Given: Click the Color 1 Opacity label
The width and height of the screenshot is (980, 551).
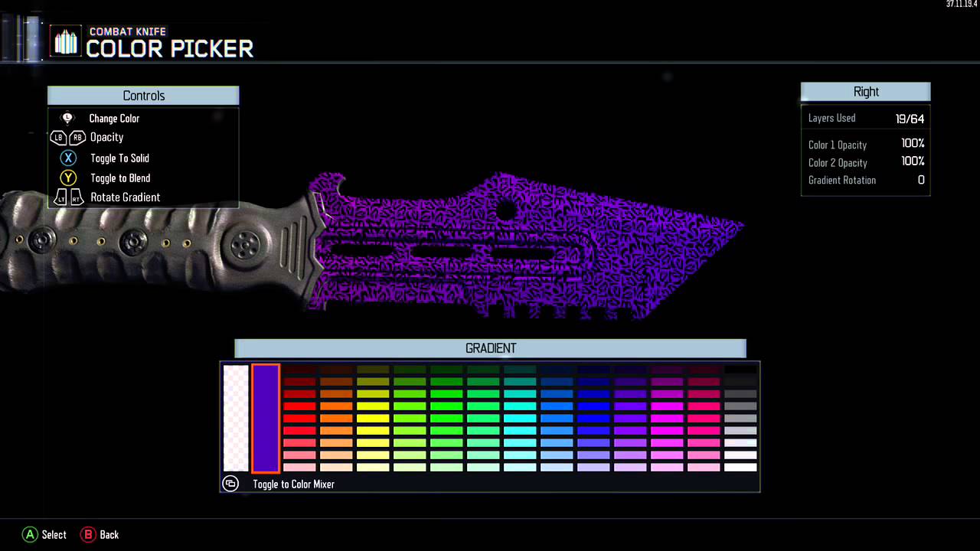Looking at the screenshot, I should (x=838, y=145).
